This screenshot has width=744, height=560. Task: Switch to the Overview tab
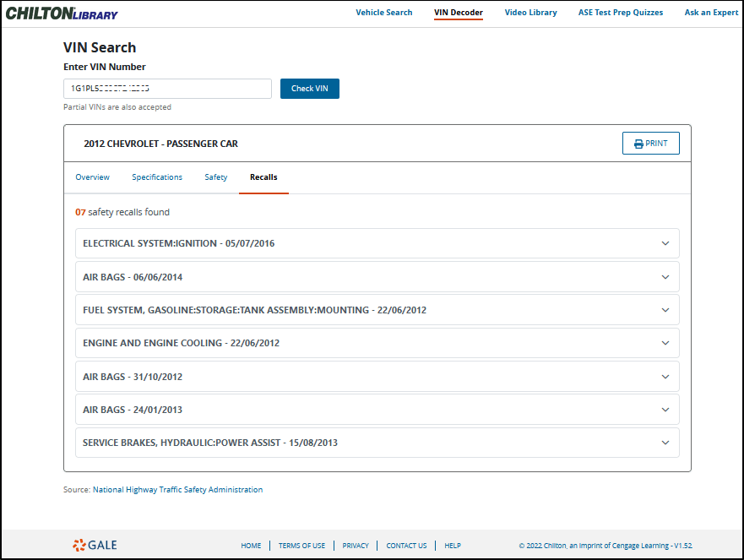92,177
